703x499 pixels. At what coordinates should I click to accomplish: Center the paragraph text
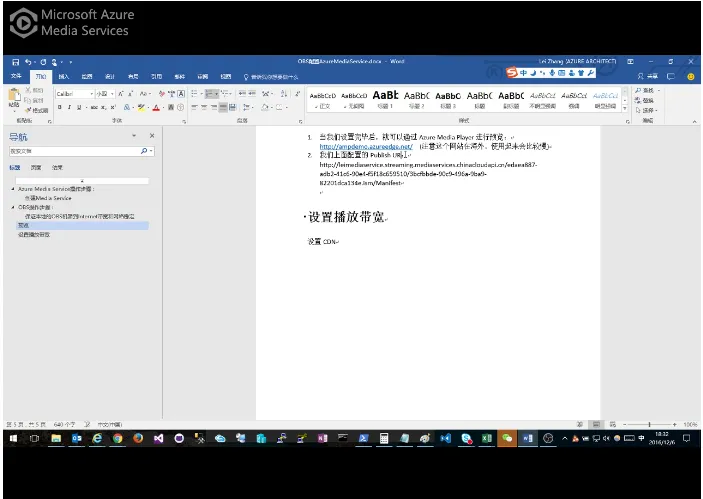[x=204, y=107]
